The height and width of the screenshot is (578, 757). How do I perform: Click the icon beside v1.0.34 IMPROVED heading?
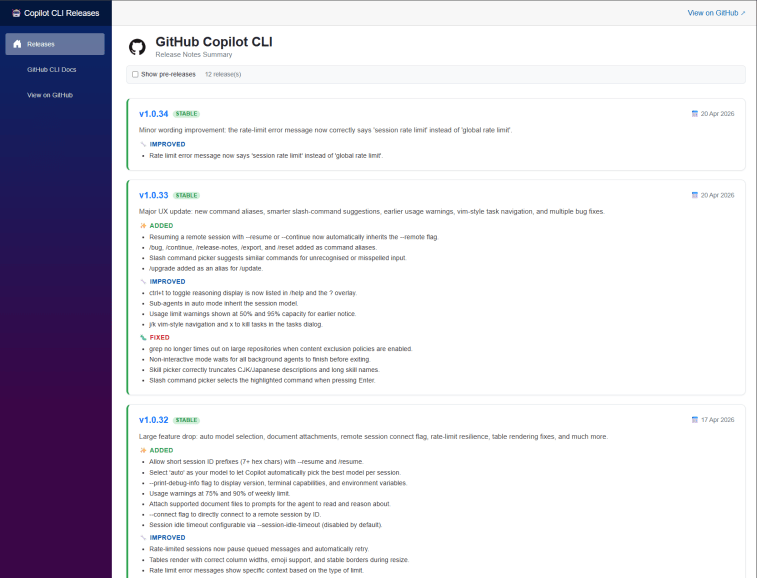point(143,144)
